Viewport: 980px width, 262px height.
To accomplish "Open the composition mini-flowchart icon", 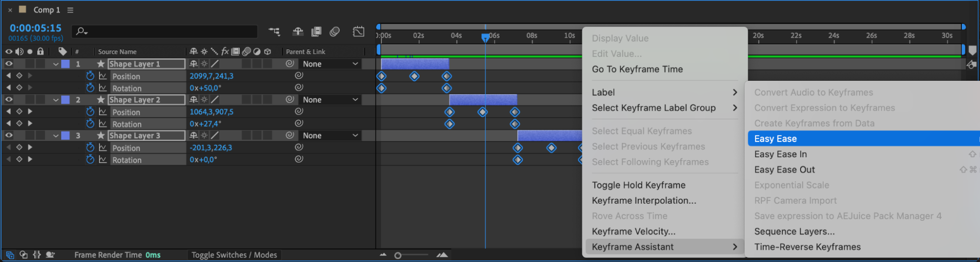I will [x=274, y=32].
